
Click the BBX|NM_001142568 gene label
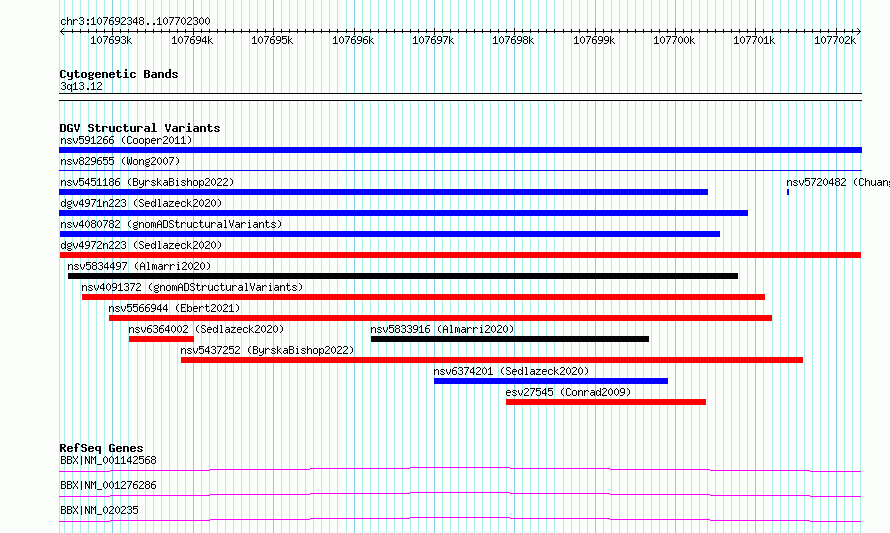(x=108, y=460)
